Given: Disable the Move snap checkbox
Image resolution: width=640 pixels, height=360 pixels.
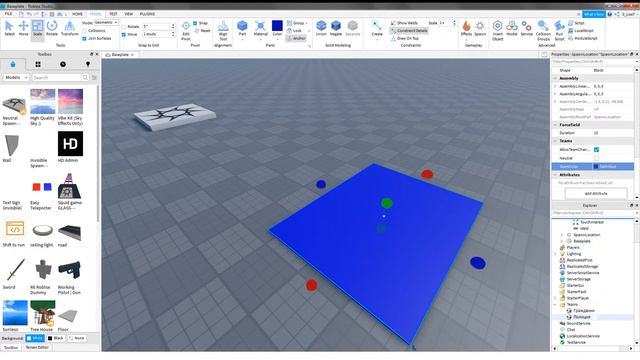Looking at the screenshot, I should tap(124, 34).
